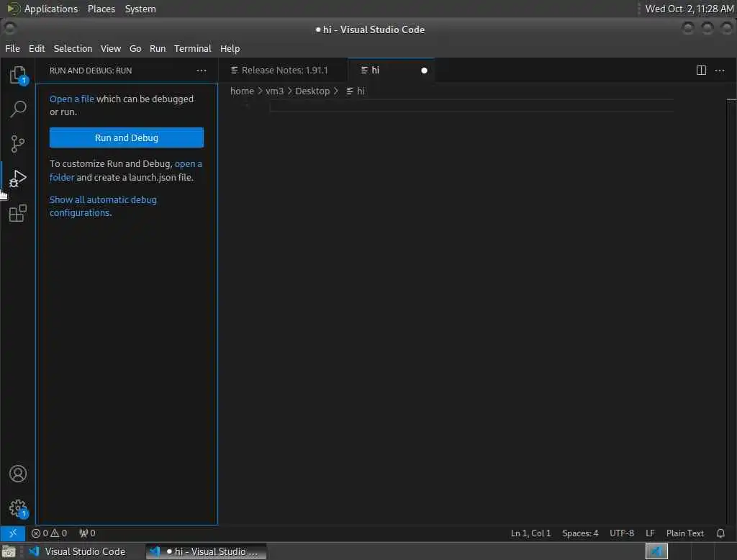Change end of line sequence LF
The width and height of the screenshot is (737, 560).
[x=650, y=533]
